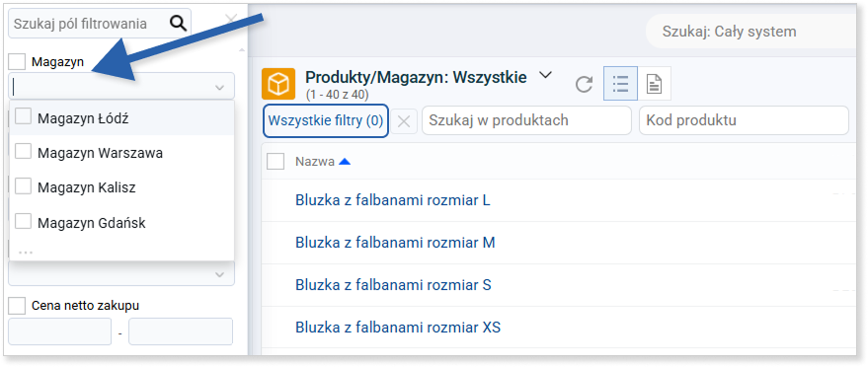Tick the Magazyn Łódź checkbox
The image size is (868, 367).
pos(23,116)
